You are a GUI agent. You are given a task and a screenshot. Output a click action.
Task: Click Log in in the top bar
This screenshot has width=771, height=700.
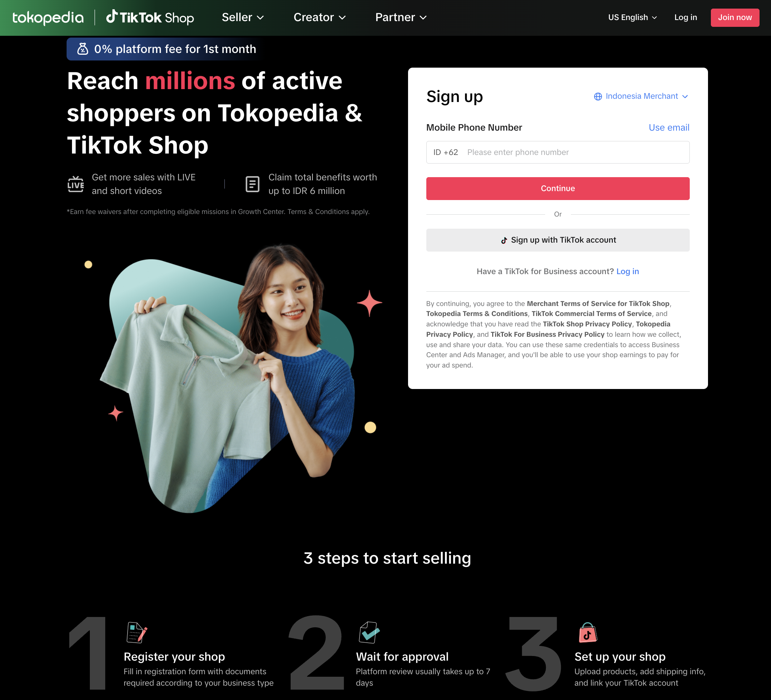pyautogui.click(x=685, y=18)
